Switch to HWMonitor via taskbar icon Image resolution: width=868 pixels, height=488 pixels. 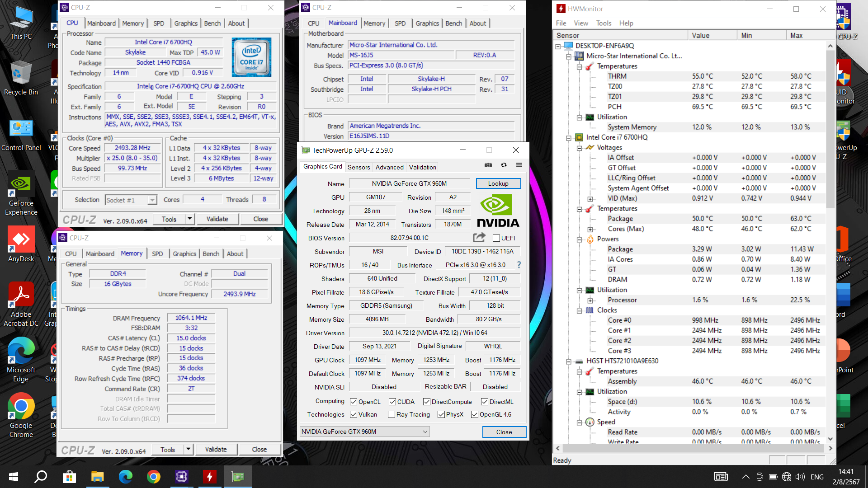tap(209, 477)
